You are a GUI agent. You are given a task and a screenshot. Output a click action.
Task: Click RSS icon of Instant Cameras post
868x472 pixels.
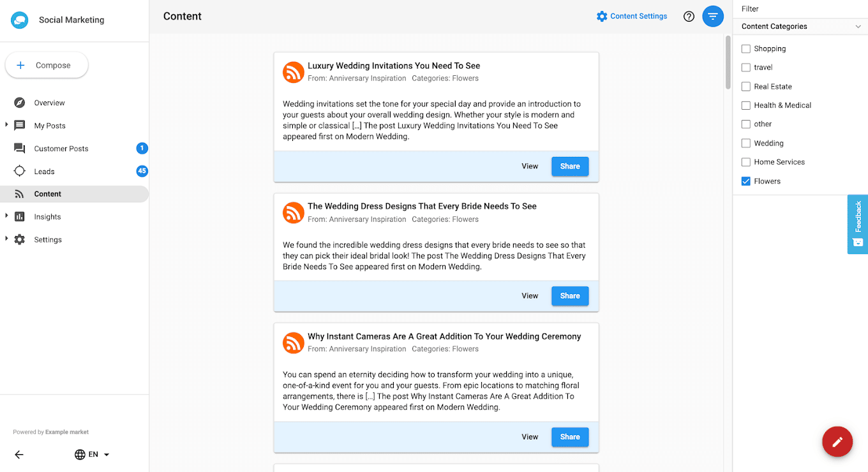pos(293,343)
